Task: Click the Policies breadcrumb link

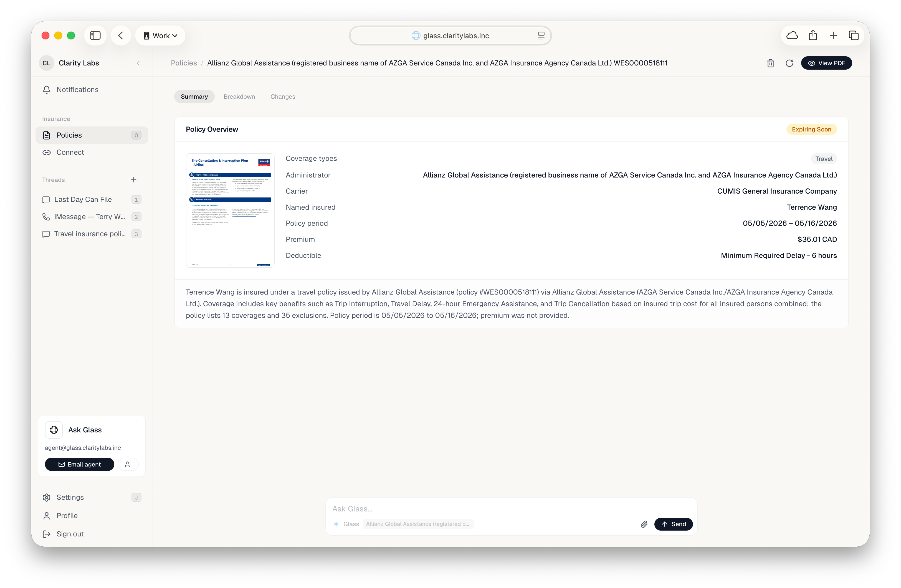Action: (184, 63)
